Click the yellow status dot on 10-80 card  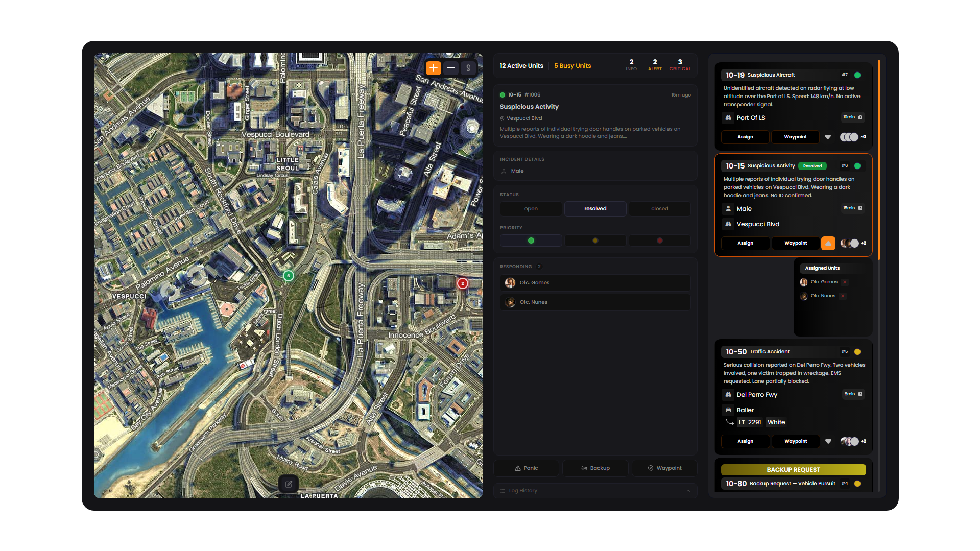pos(857,484)
